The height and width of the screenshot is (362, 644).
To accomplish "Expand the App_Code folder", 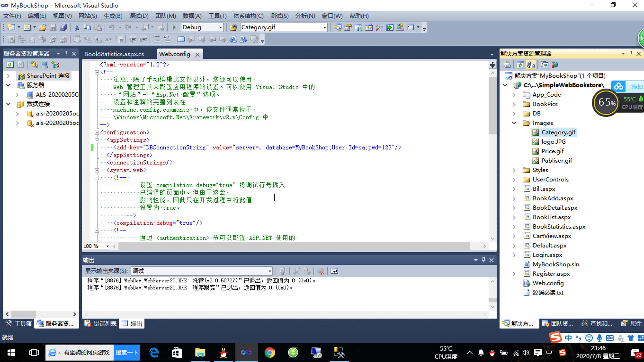I will (x=514, y=95).
